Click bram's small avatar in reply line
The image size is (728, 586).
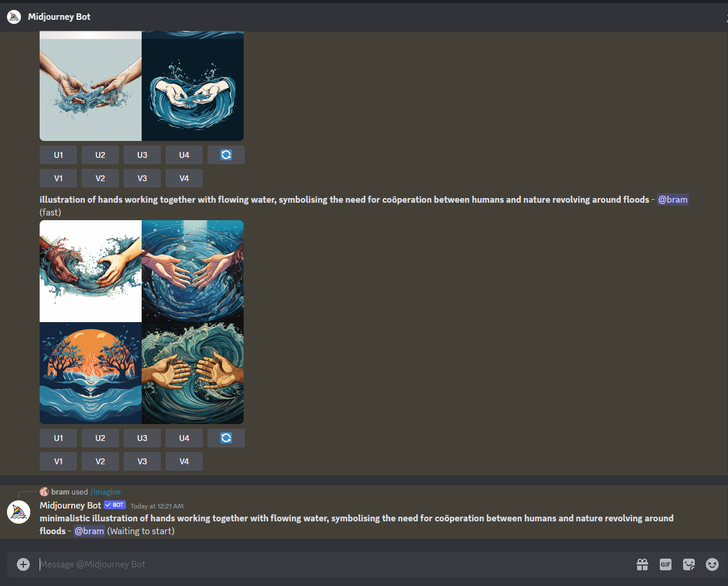tap(44, 492)
